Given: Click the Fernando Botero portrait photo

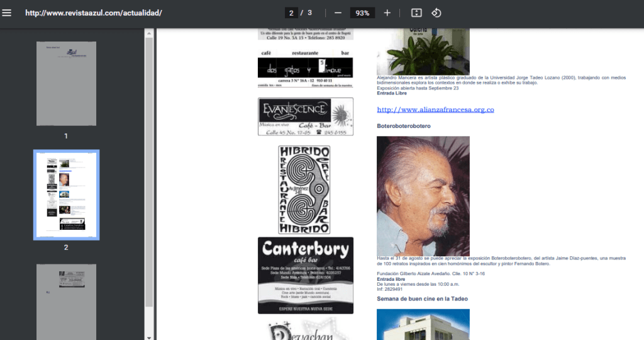Looking at the screenshot, I should pos(423,196).
